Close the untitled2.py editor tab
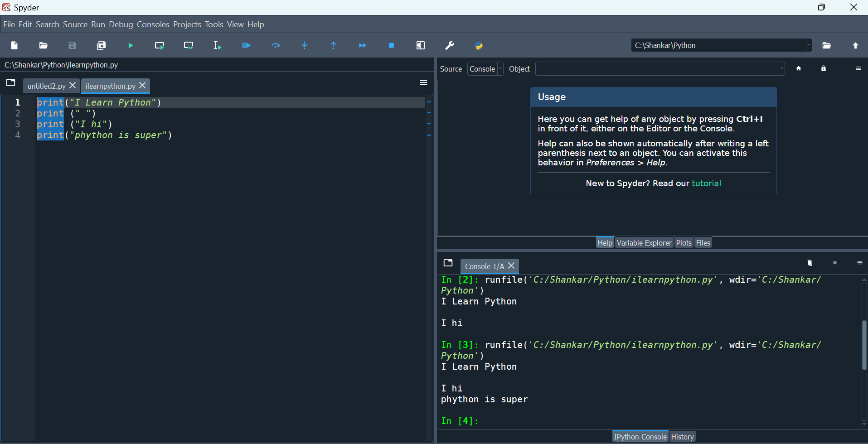868x444 pixels. [x=73, y=86]
